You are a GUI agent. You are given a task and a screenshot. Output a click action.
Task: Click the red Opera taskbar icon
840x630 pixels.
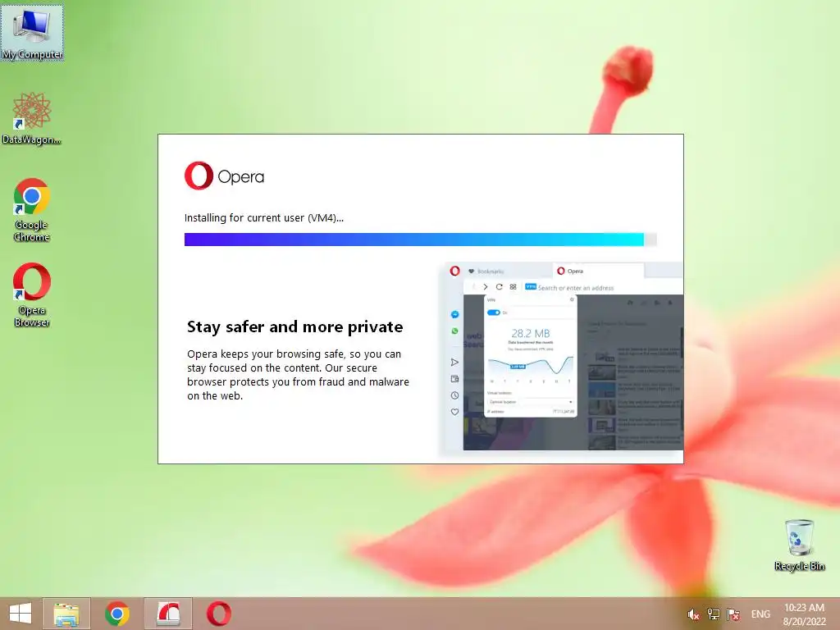[x=219, y=614]
